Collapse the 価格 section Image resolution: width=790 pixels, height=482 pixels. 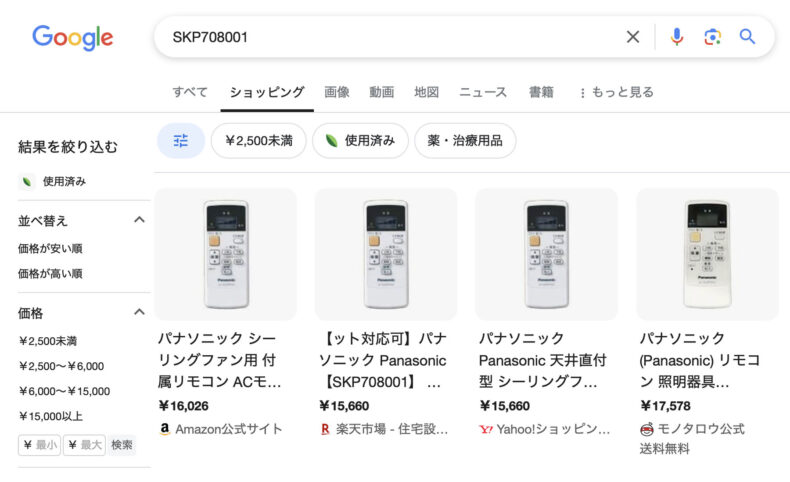pos(139,313)
